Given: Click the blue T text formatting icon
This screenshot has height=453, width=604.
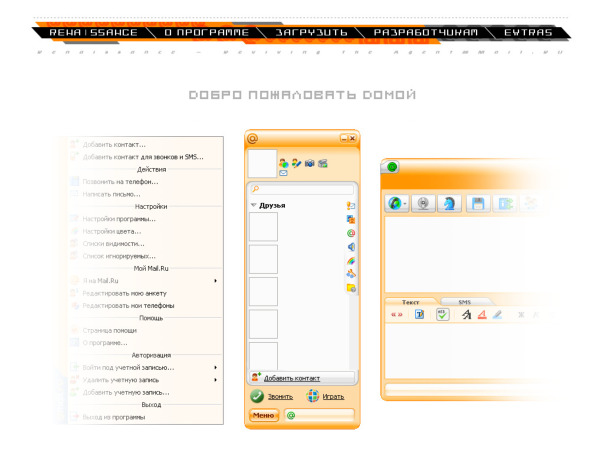Looking at the screenshot, I should pos(419,315).
